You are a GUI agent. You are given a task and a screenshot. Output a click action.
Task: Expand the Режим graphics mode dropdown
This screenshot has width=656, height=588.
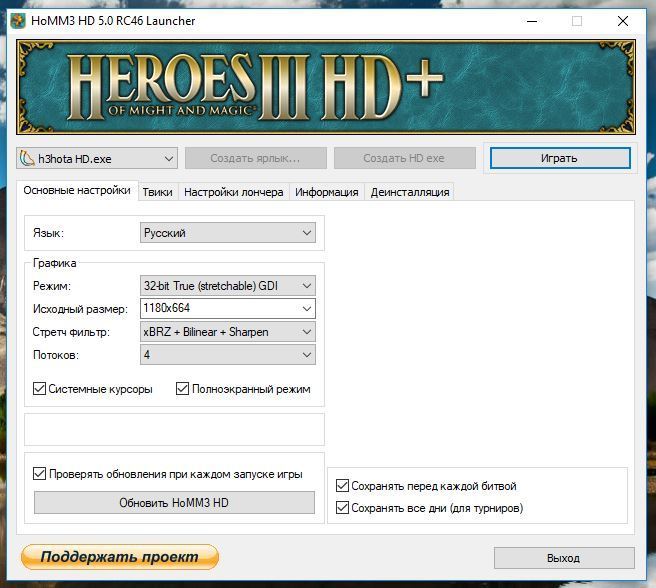tap(228, 286)
